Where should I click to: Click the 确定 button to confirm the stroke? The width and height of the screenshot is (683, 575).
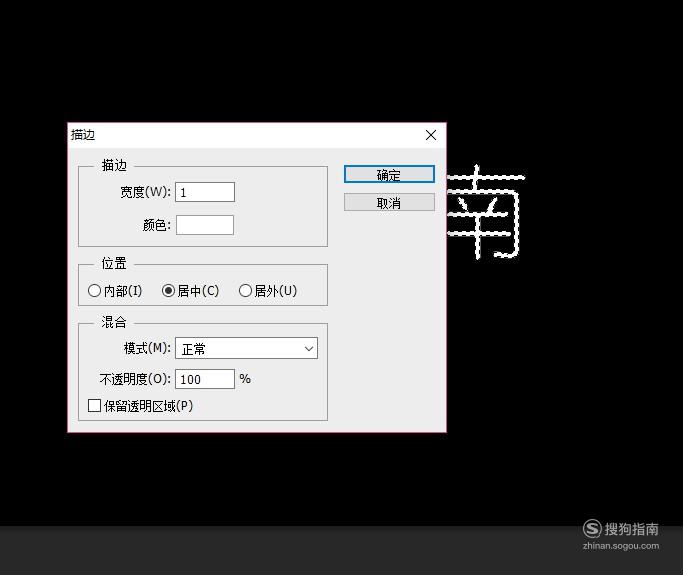[389, 174]
